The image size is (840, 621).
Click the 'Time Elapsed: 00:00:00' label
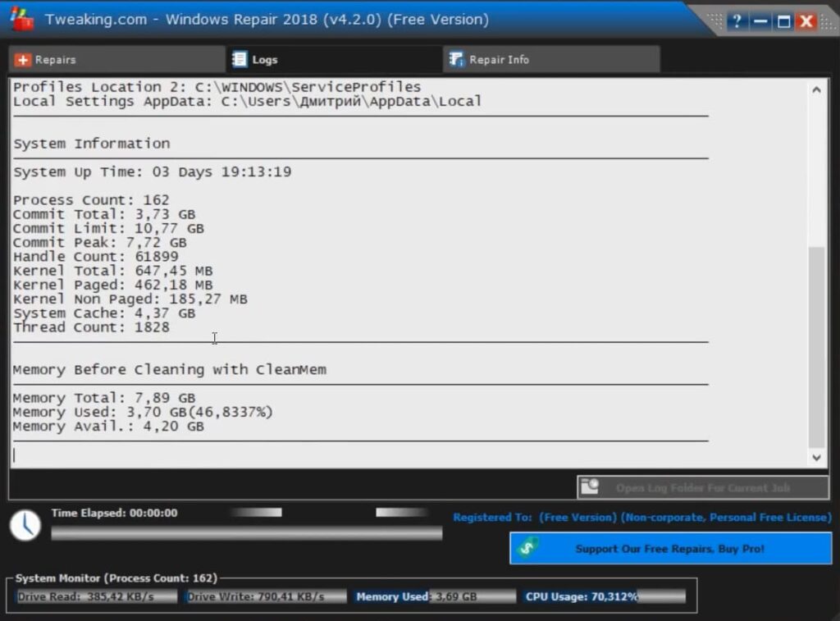[114, 513]
